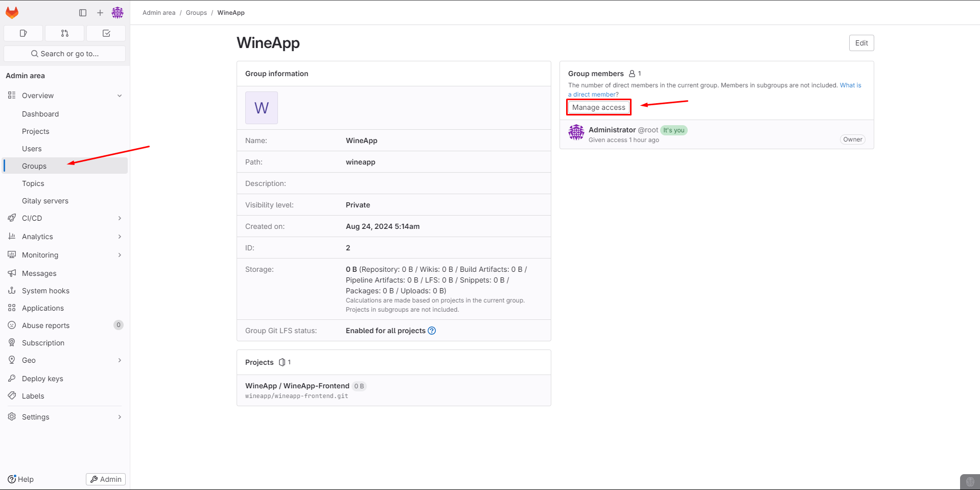
Task: Click the plus create-new icon
Action: coord(100,13)
